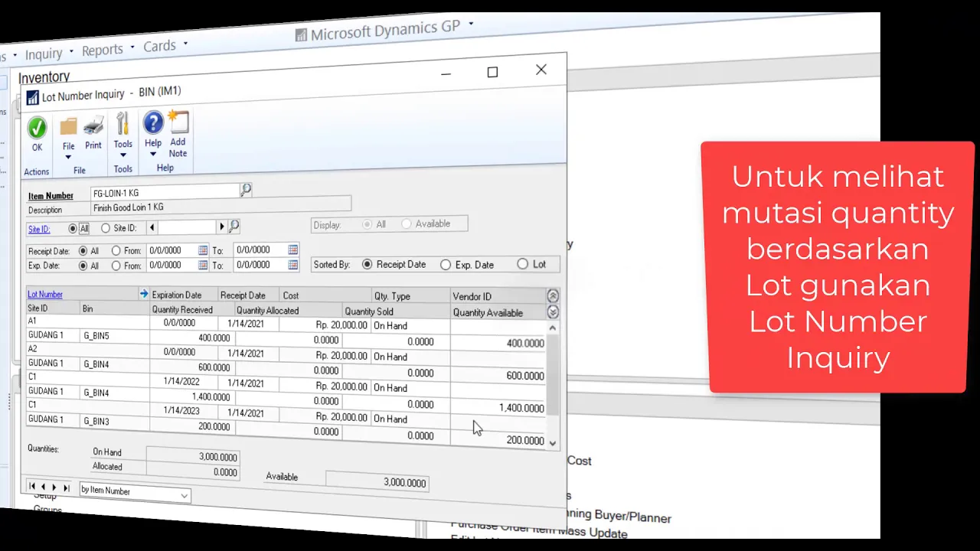Open the Inquiry menu

(x=44, y=54)
